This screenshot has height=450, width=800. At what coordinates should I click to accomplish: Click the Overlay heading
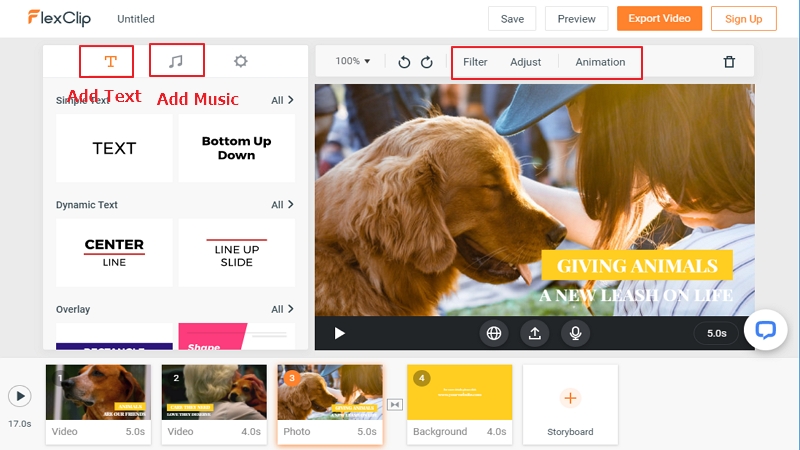pyautogui.click(x=73, y=309)
